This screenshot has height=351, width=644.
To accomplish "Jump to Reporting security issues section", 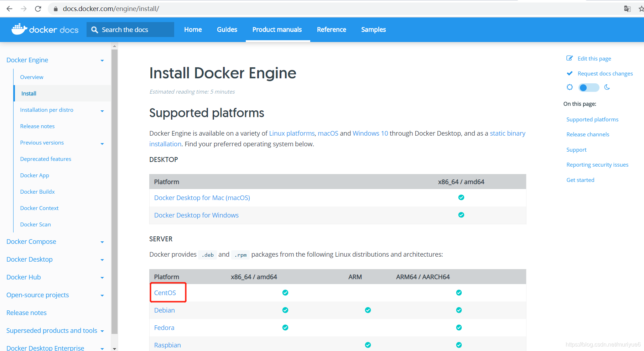I will click(x=597, y=164).
